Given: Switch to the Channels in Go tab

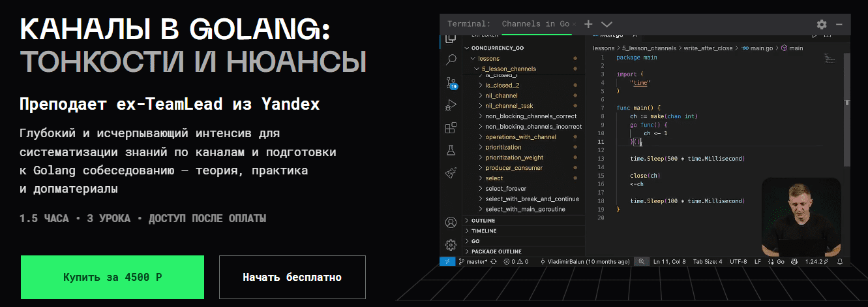Looking at the screenshot, I should pyautogui.click(x=535, y=24).
